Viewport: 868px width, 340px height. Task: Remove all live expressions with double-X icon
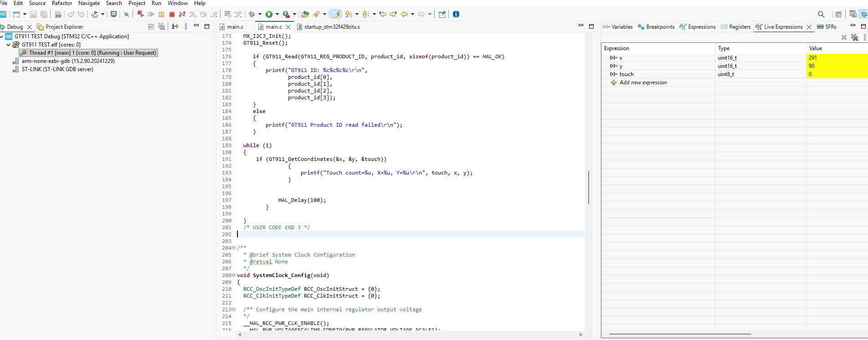[854, 37]
